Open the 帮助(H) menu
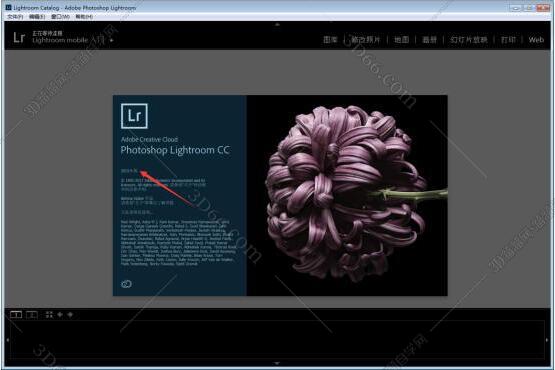The width and height of the screenshot is (555, 370). pyautogui.click(x=84, y=17)
